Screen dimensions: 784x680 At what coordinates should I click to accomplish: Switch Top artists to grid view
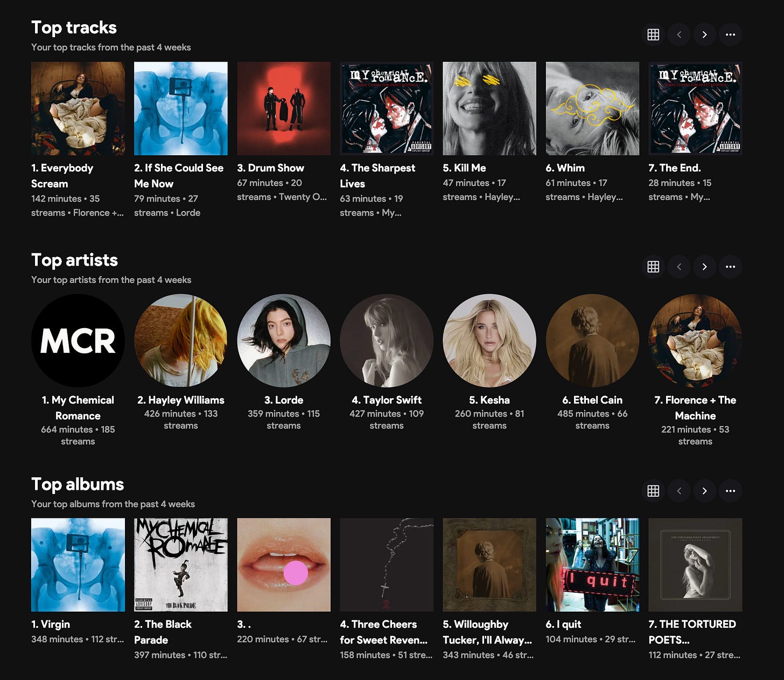[x=653, y=267]
